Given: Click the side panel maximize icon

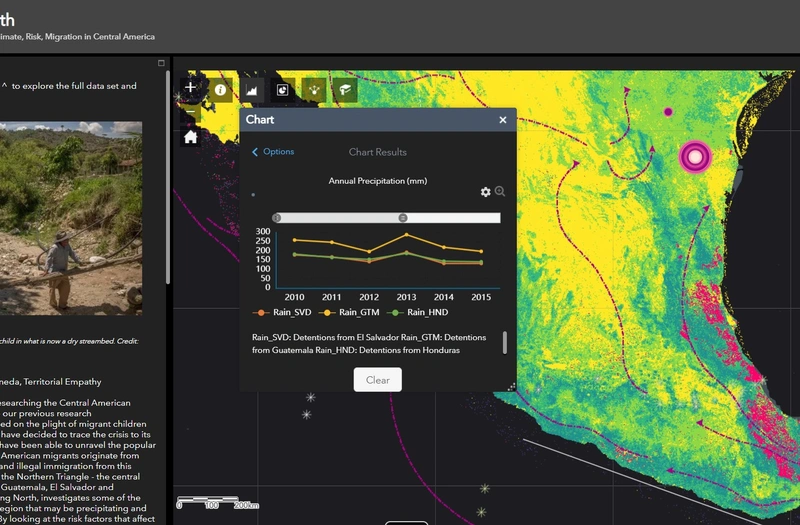Looking at the screenshot, I should click(161, 63).
